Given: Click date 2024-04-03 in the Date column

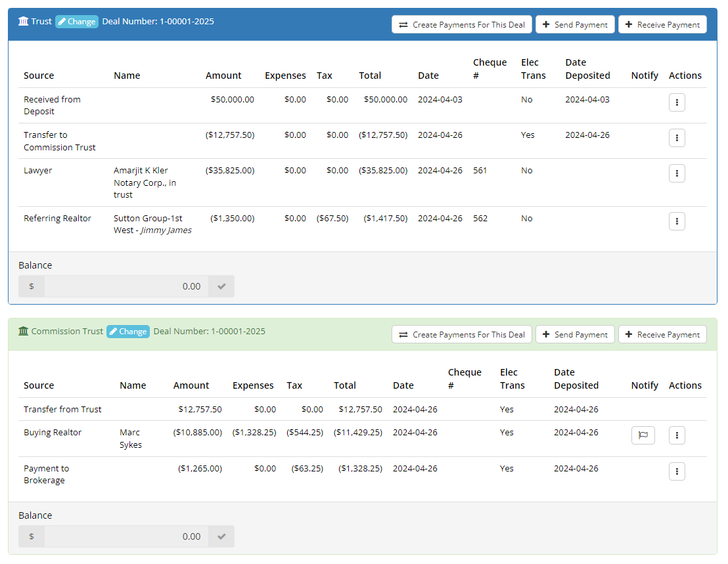Looking at the screenshot, I should click(x=440, y=99).
